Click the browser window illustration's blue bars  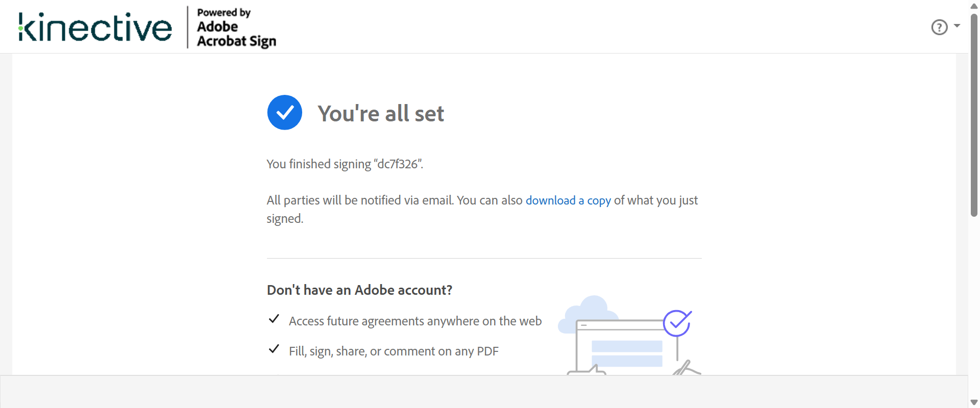click(627, 353)
